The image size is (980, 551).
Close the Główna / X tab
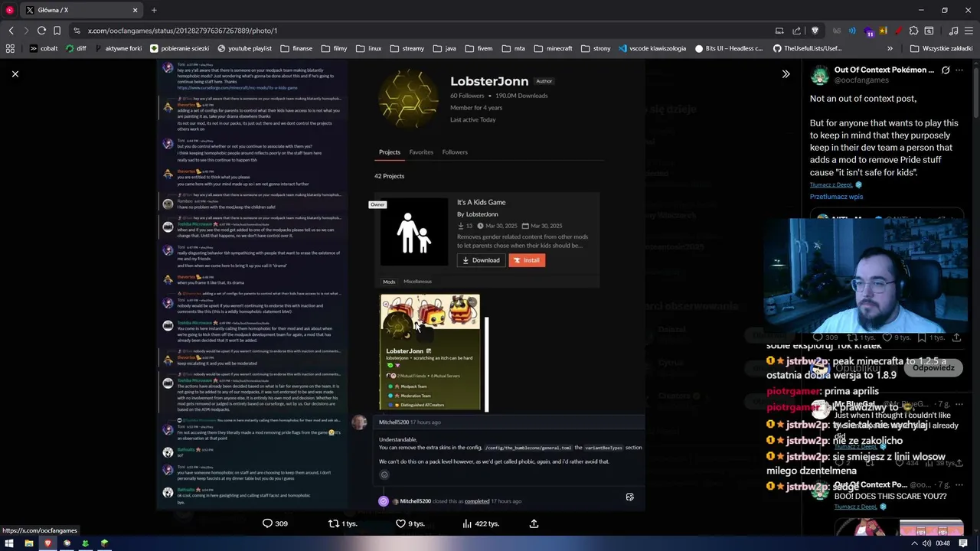click(136, 10)
